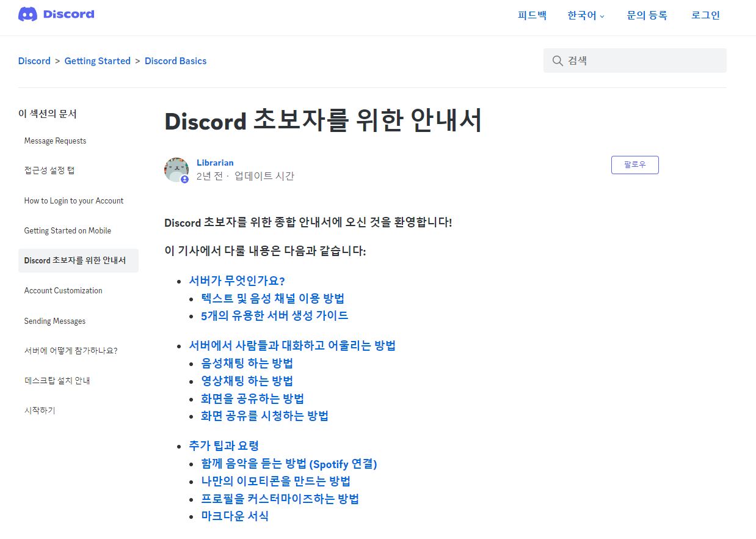Click the search magnifier icon
This screenshot has height=539, width=756.
click(x=557, y=61)
